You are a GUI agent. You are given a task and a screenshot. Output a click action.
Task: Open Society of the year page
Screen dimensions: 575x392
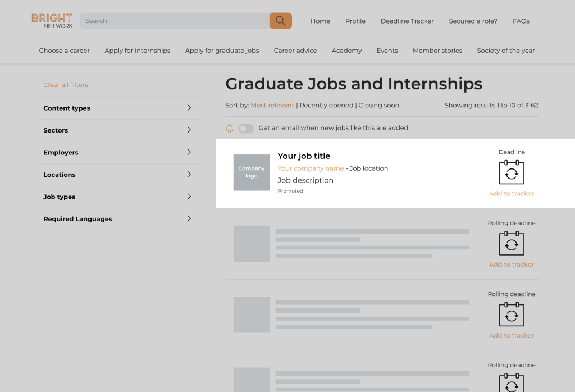506,51
